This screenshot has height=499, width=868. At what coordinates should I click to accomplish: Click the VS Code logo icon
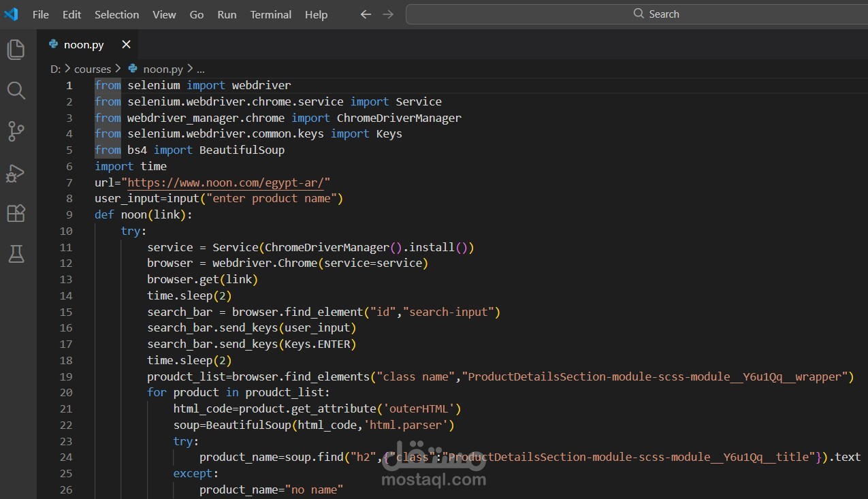click(11, 14)
